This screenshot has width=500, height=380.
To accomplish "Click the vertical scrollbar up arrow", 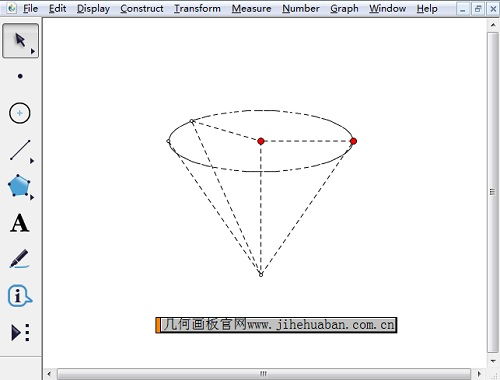I will 493,25.
